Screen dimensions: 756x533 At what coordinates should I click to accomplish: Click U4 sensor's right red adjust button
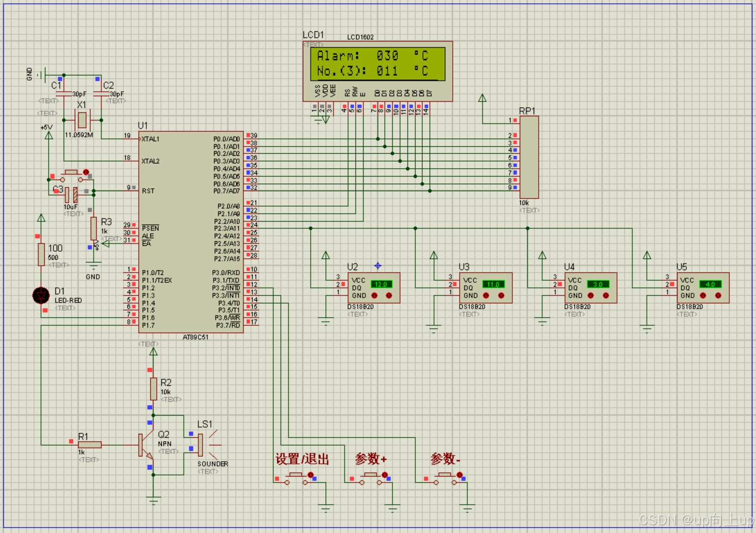coord(606,296)
